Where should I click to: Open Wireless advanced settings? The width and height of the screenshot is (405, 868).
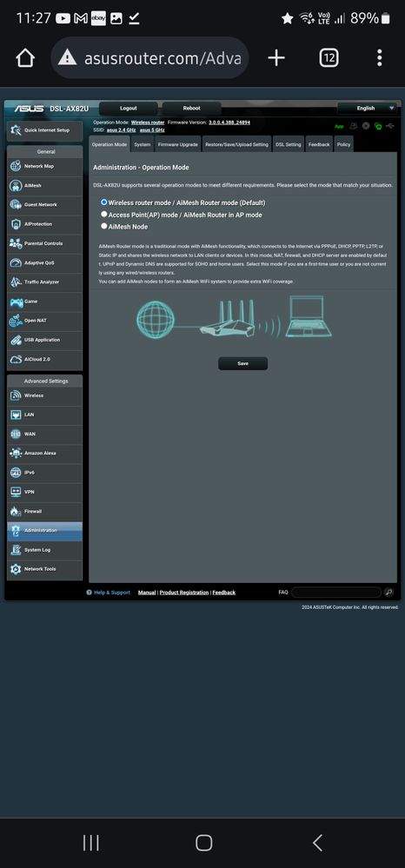pyautogui.click(x=45, y=396)
